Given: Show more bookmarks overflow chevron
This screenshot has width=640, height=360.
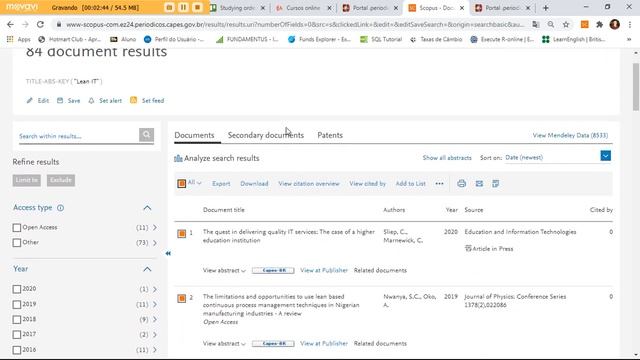Looking at the screenshot, I should 629,39.
